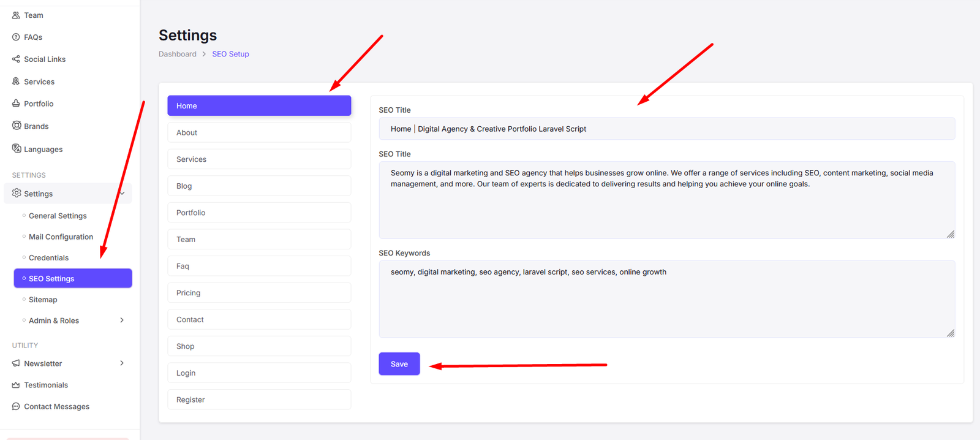
Task: Collapse the Settings menu chevron
Action: click(123, 194)
